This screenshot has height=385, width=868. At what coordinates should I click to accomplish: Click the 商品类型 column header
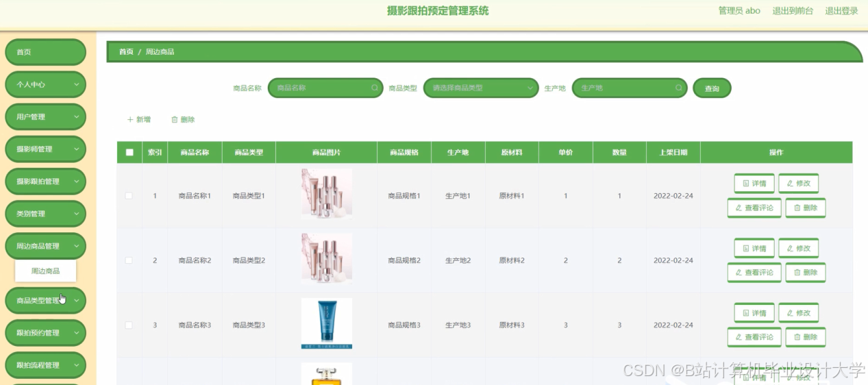click(x=249, y=153)
